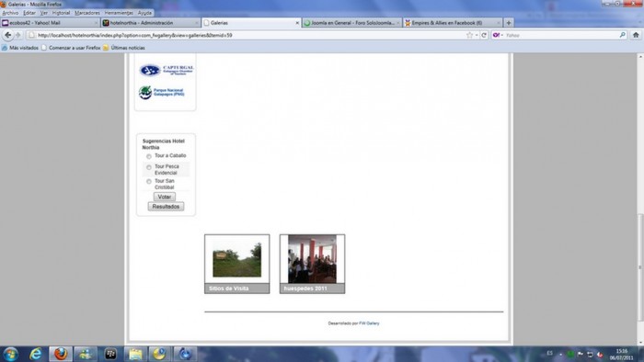Open the browser home page icon
The image size is (644, 362).
pos(636,35)
